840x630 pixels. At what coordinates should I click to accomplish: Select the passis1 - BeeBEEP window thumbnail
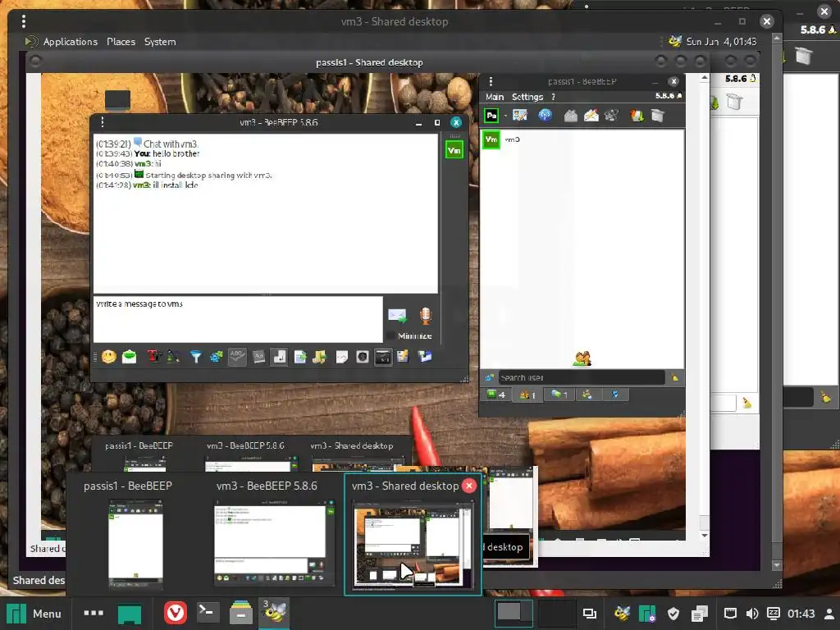point(135,545)
